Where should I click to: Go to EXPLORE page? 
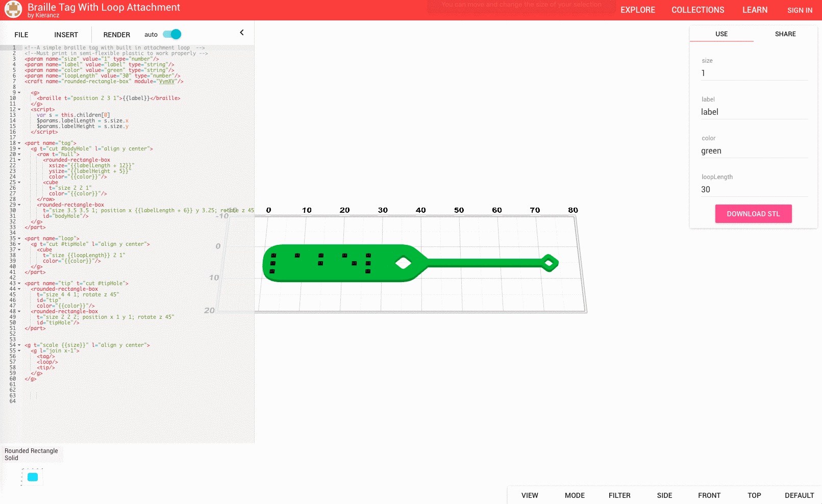[638, 10]
